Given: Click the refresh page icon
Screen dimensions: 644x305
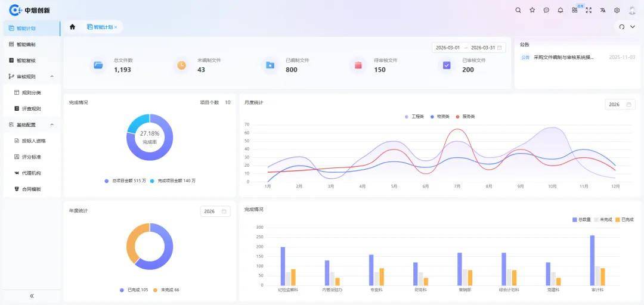Looking at the screenshot, I should tap(622, 27).
